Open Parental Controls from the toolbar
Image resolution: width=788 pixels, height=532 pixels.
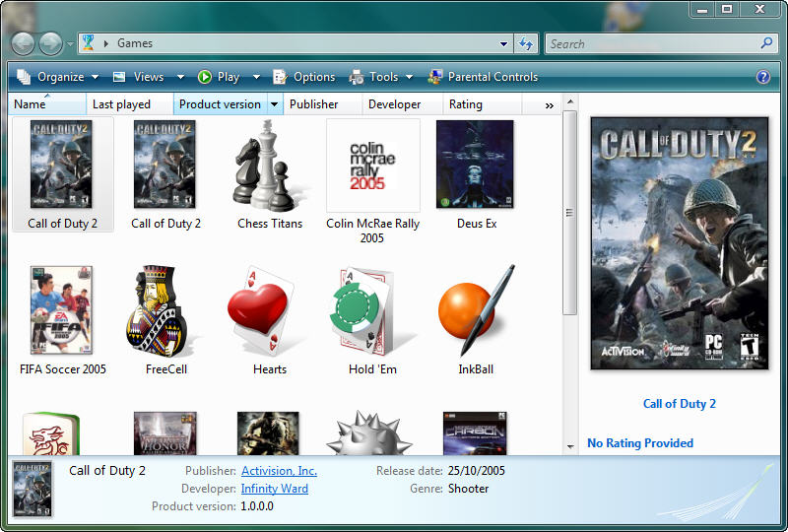click(483, 77)
